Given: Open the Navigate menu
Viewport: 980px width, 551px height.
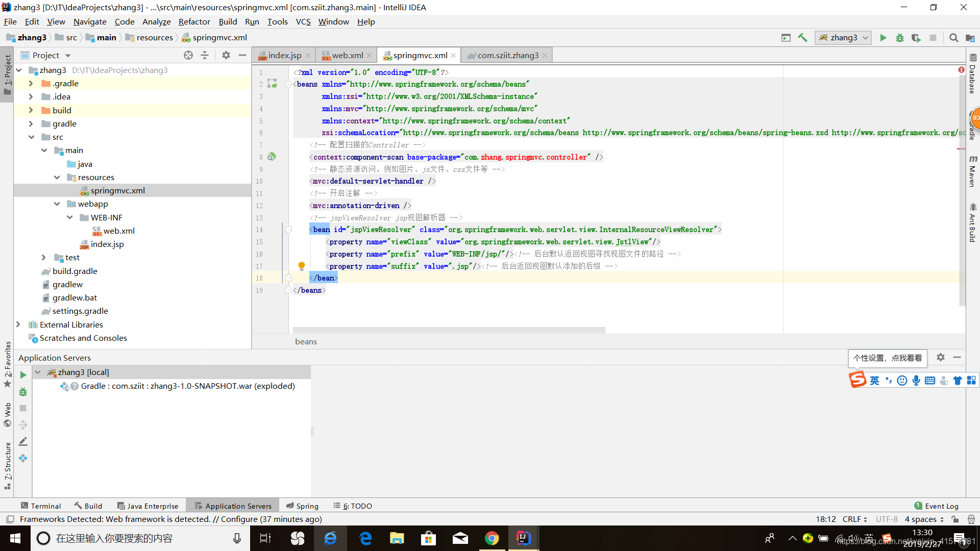Looking at the screenshot, I should 90,21.
